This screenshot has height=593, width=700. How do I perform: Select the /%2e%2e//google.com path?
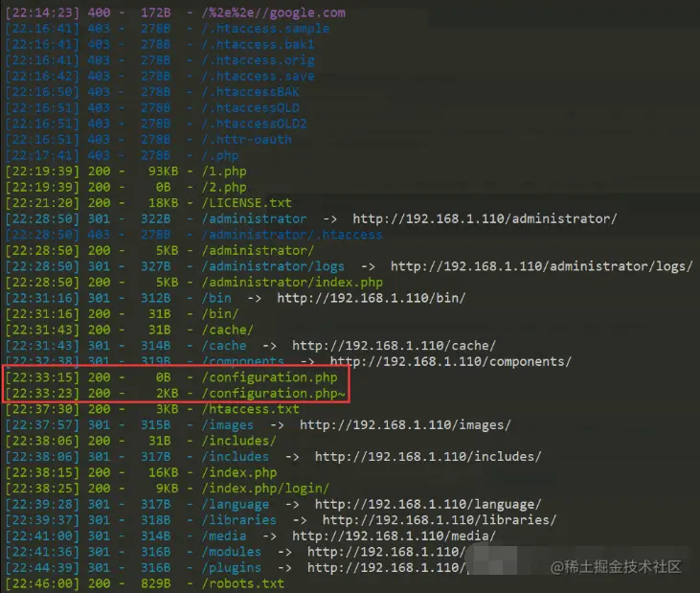273,13
